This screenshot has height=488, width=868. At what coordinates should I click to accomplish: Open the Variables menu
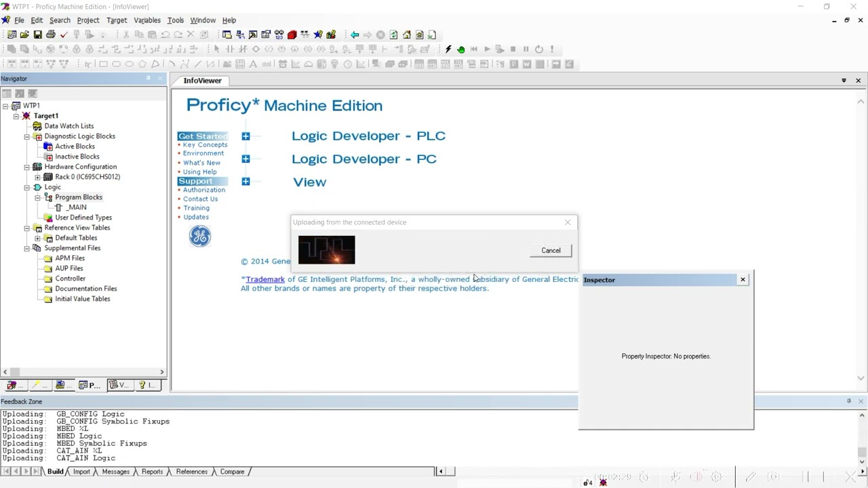[147, 20]
